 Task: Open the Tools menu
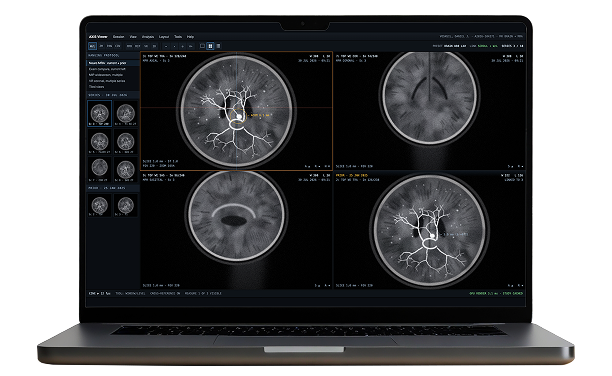pyautogui.click(x=178, y=37)
